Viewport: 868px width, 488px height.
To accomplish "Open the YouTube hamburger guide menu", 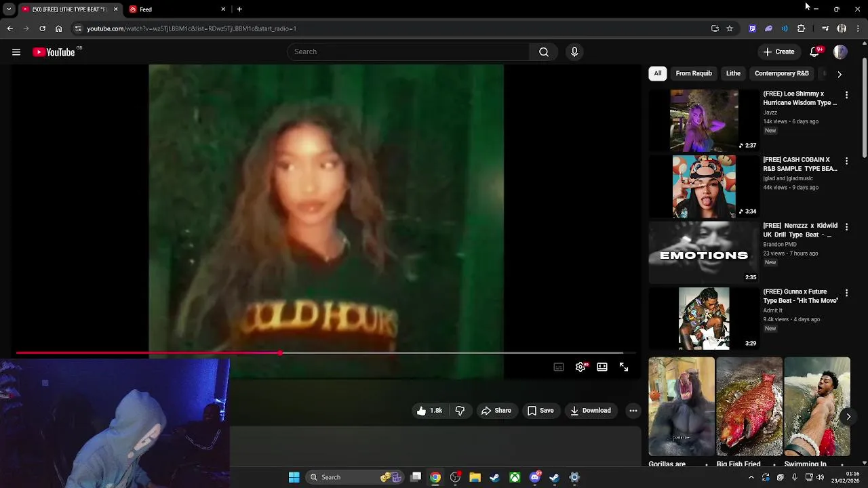I will tap(16, 52).
